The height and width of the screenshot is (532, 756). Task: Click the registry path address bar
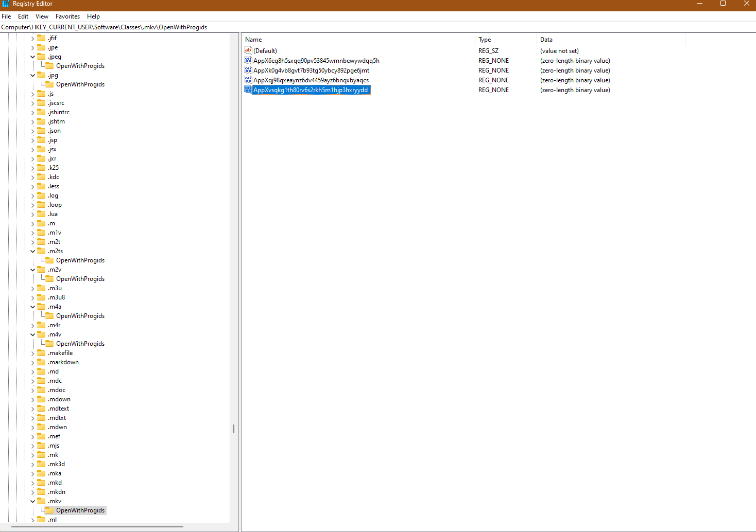[x=378, y=27]
